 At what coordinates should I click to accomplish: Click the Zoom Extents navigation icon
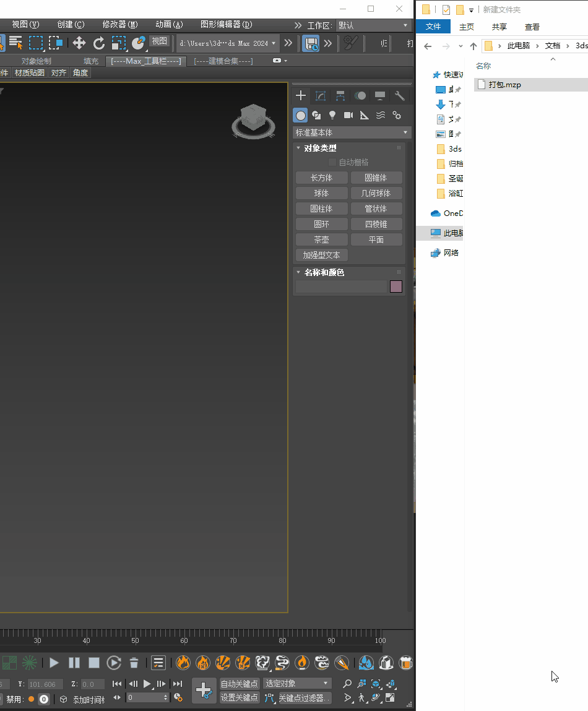(376, 684)
